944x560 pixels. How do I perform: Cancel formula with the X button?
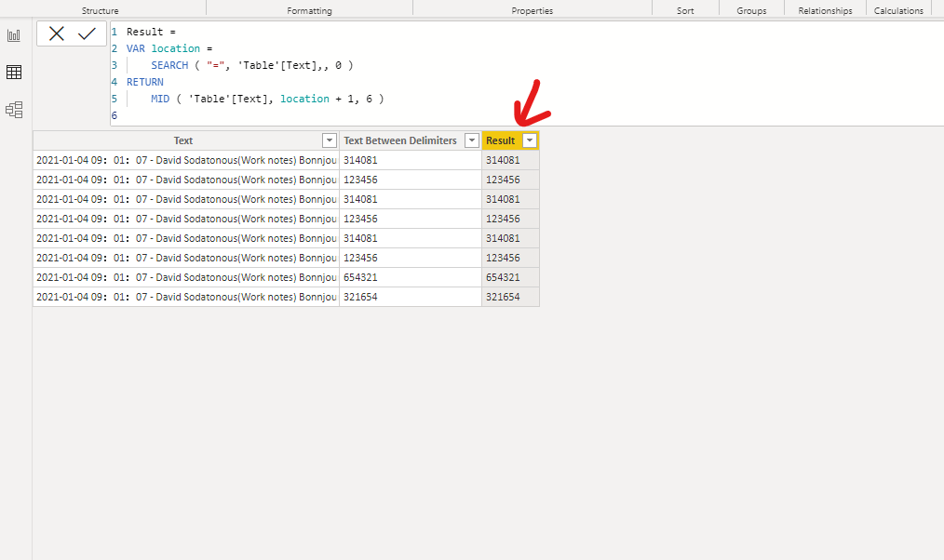[57, 33]
